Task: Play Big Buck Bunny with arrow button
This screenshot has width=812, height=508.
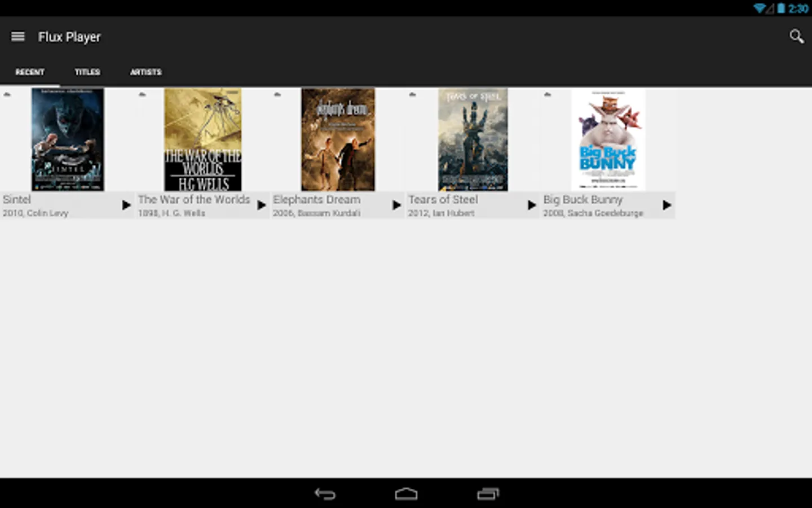Action: 667,205
